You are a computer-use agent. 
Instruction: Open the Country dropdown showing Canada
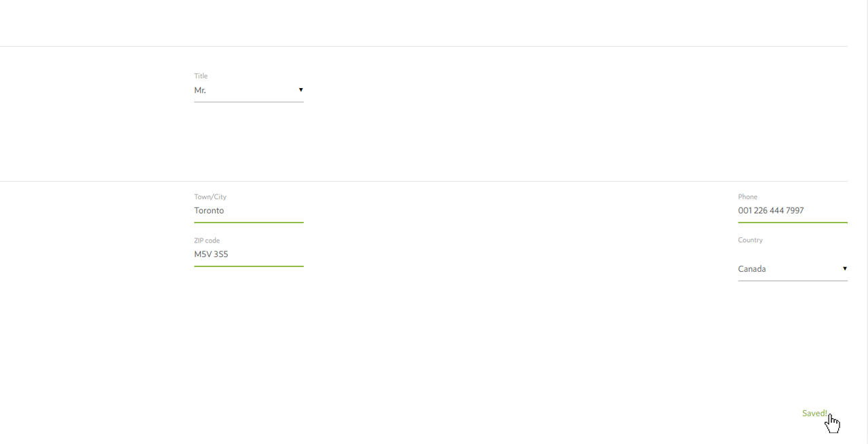click(x=792, y=269)
